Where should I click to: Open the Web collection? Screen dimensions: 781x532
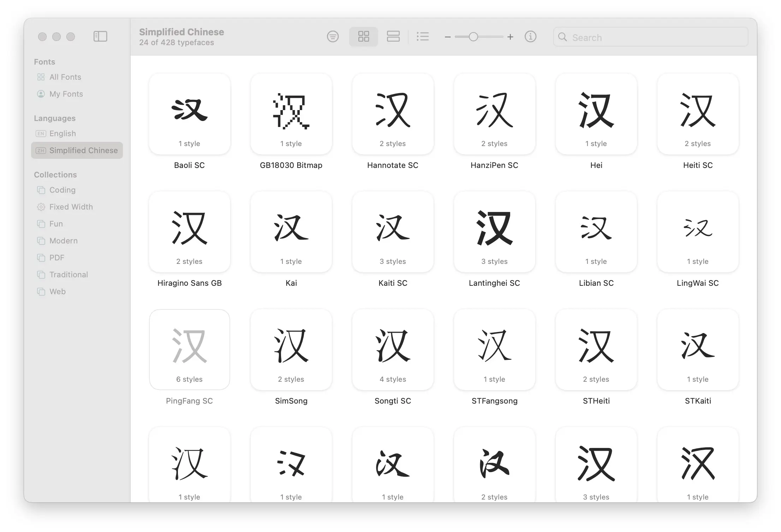point(77,291)
